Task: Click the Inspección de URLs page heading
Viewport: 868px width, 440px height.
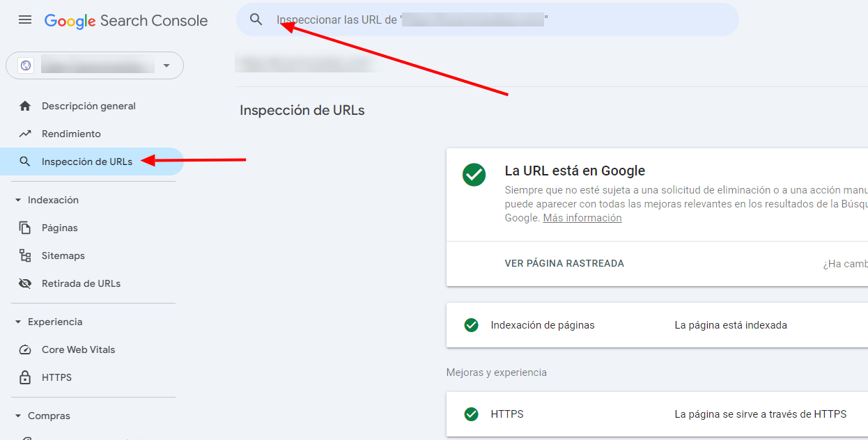Action: pyautogui.click(x=302, y=110)
